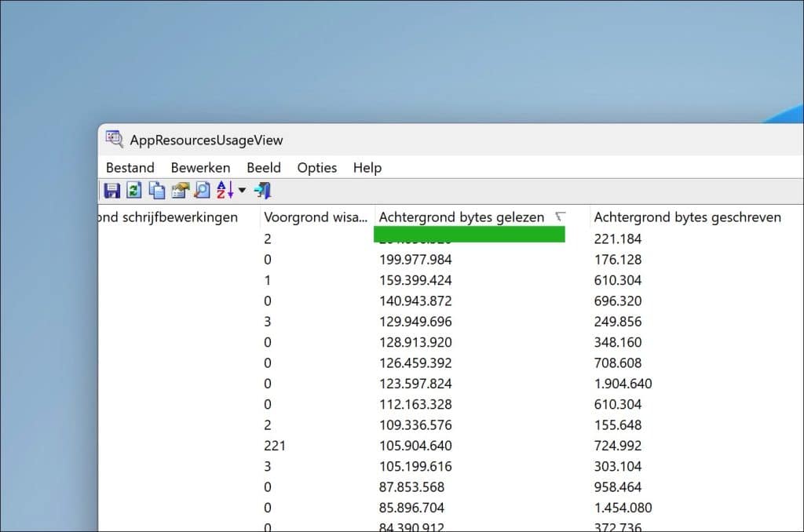
Task: Select the cell showing 105.904.640
Action: 415,446
